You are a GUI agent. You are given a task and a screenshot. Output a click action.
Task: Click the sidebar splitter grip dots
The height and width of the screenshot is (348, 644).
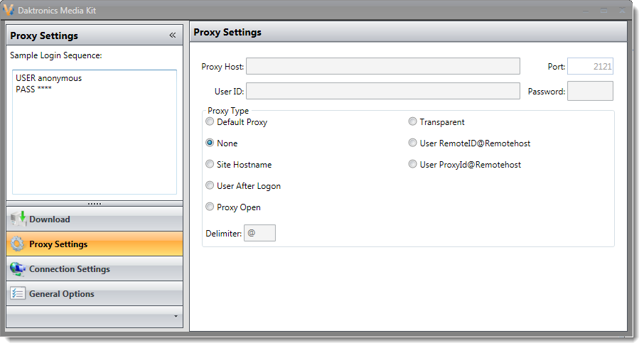click(x=95, y=204)
